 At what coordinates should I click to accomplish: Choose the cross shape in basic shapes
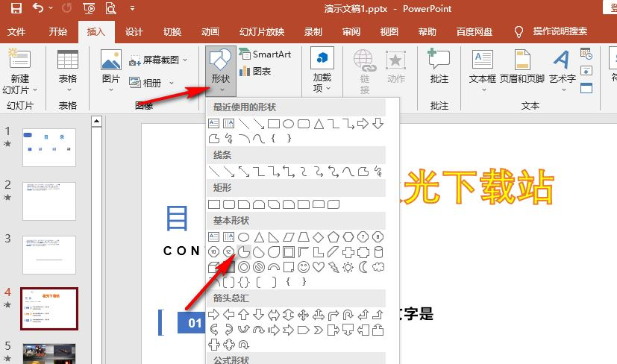tap(348, 252)
